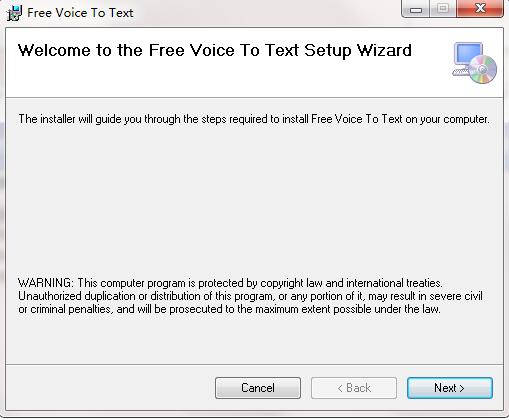
Task: Click the 'or criminal penalties' line
Action: click(x=229, y=309)
